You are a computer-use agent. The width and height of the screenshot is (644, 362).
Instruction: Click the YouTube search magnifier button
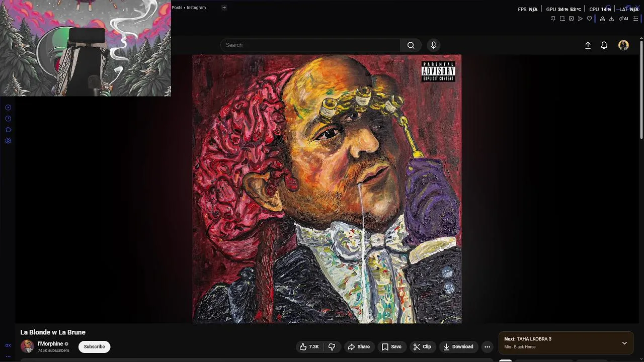point(411,45)
